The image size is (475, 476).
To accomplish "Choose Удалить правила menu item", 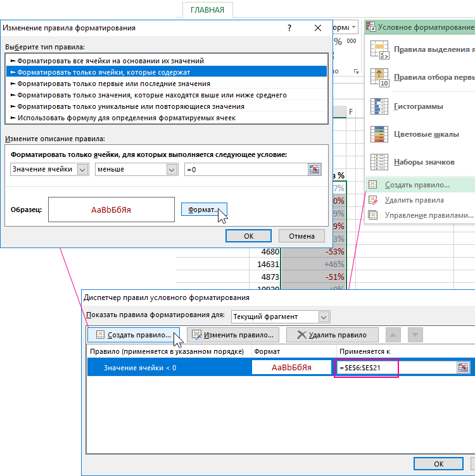I will click(x=414, y=200).
